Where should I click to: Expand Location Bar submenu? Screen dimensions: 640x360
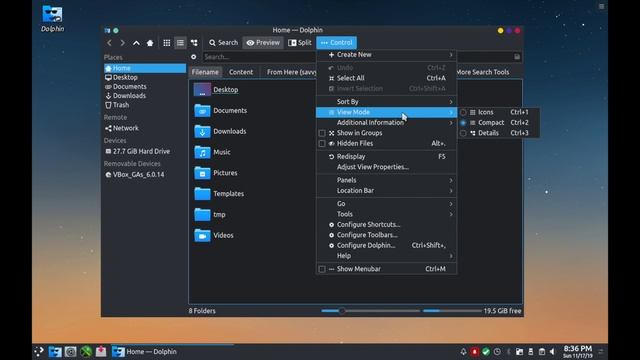tap(386, 191)
